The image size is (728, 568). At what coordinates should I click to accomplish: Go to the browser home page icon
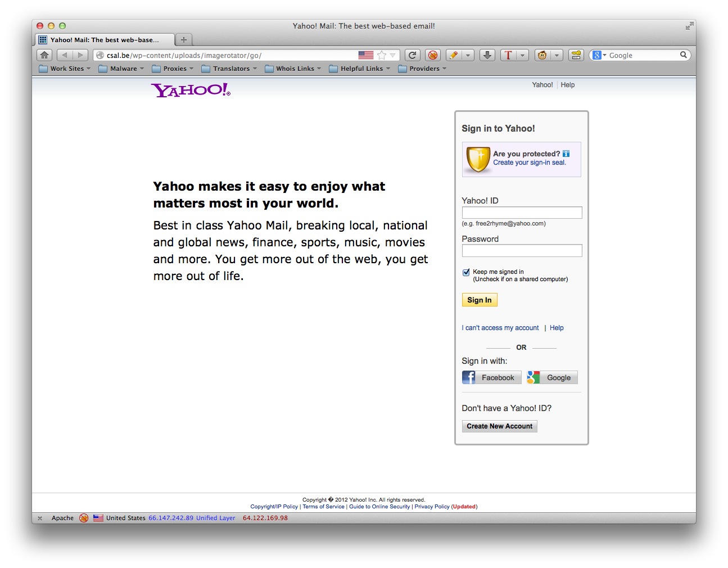tap(44, 55)
